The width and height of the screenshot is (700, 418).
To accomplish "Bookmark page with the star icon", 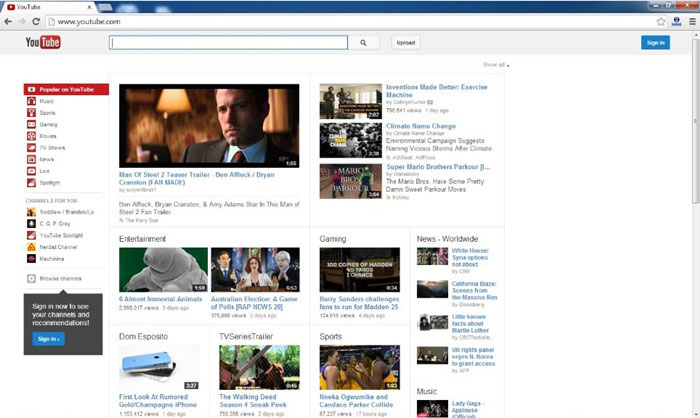I will click(x=661, y=21).
